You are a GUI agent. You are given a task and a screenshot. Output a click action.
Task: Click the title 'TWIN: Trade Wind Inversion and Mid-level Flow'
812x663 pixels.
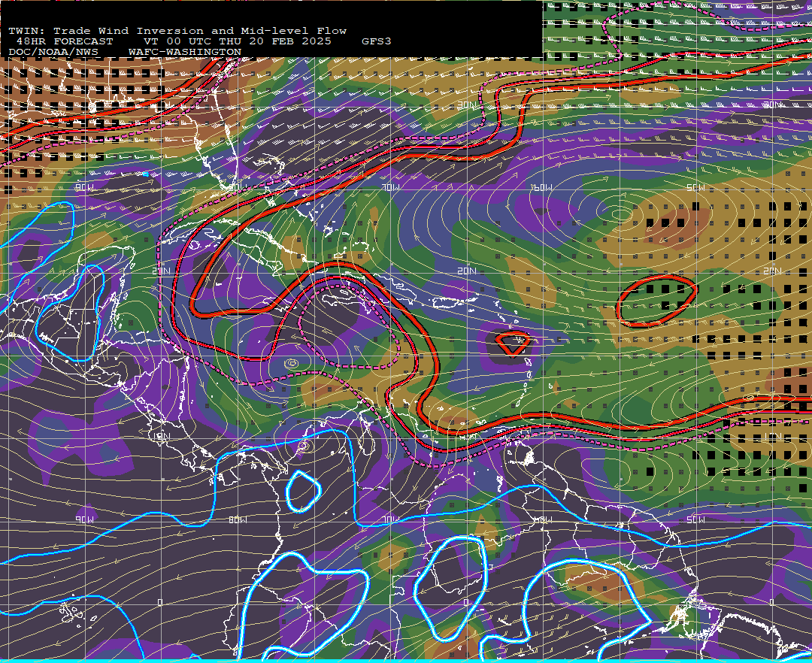coord(177,31)
